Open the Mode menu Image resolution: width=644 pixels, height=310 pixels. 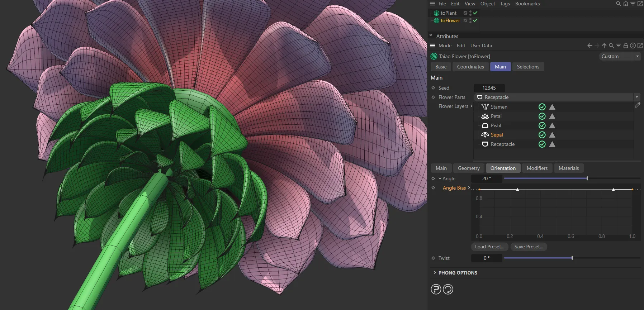pos(445,46)
